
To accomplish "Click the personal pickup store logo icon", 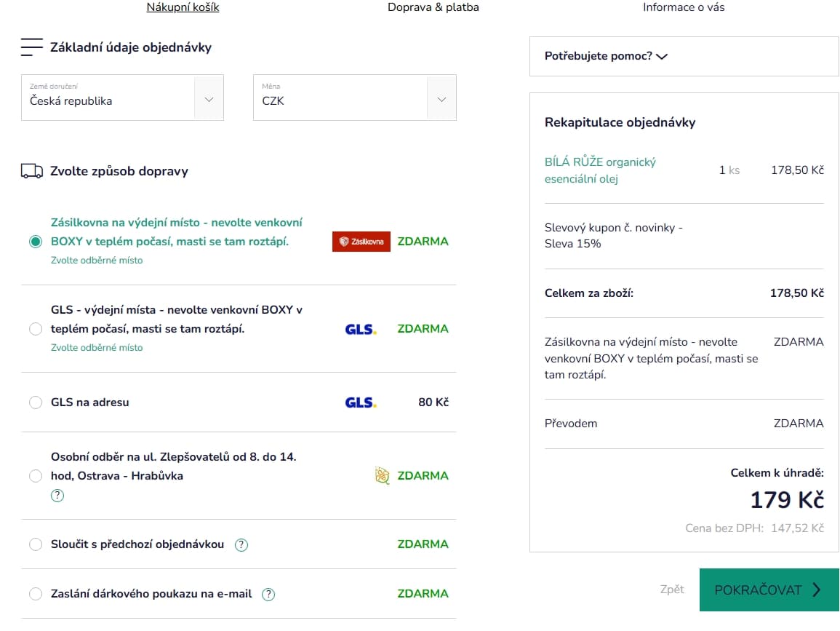I will tap(382, 476).
